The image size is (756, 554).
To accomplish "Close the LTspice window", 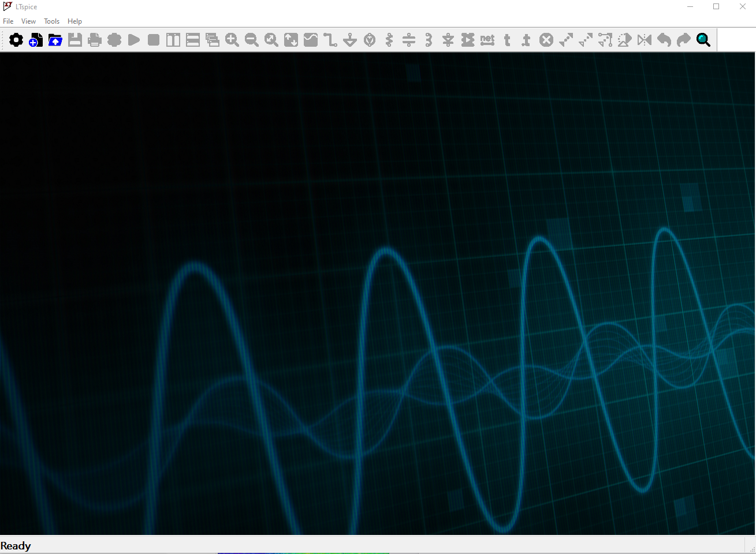I will [743, 6].
